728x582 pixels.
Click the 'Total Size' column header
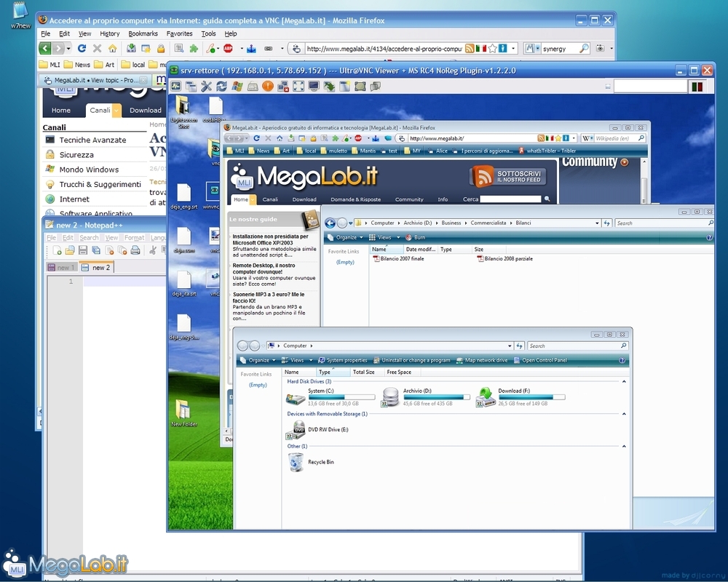tap(363, 372)
